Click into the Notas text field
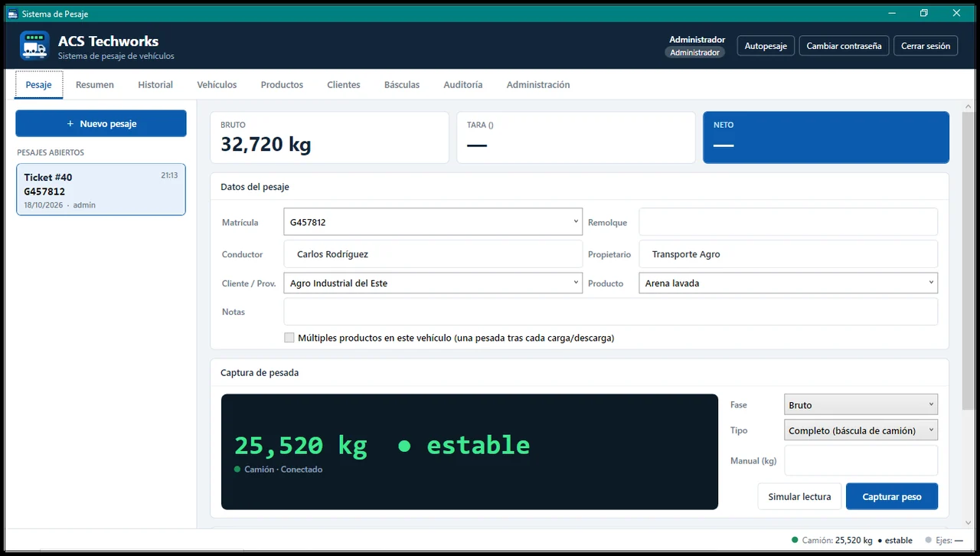Viewport: 980px width, 556px height. coord(610,312)
